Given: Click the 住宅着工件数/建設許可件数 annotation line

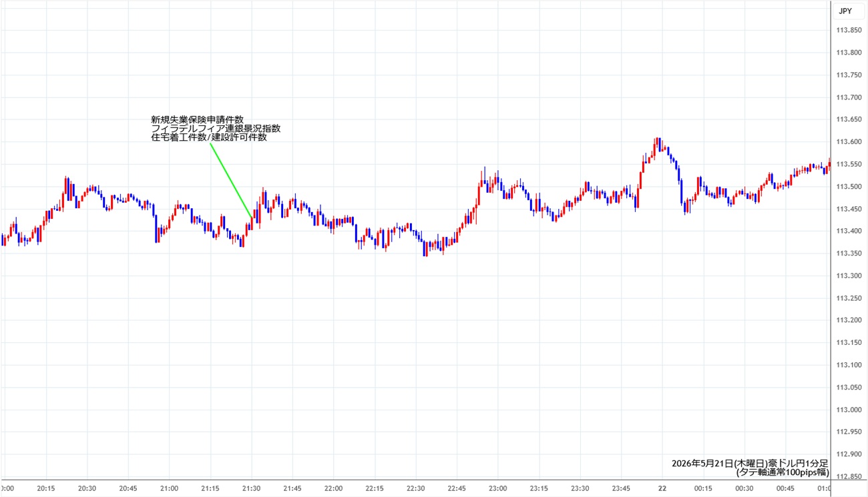Looking at the screenshot, I should (x=209, y=137).
